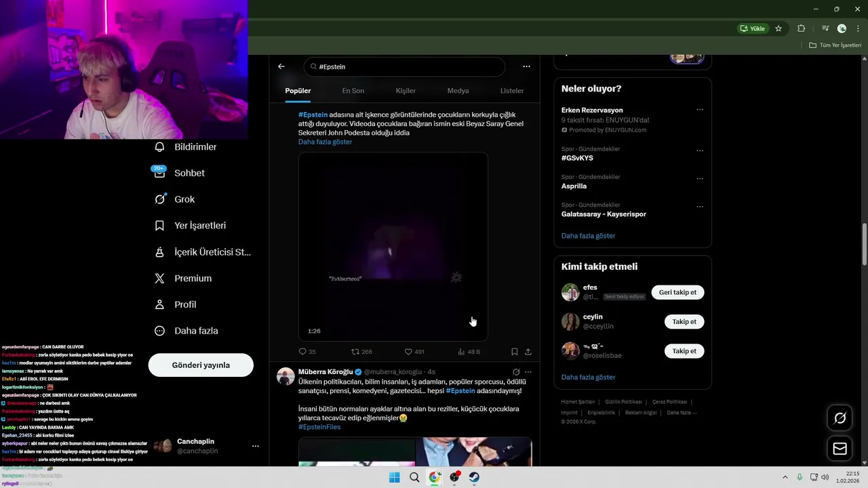This screenshot has width=868, height=488.
Task: Open options for #GSvKYS trend
Action: pos(700,150)
